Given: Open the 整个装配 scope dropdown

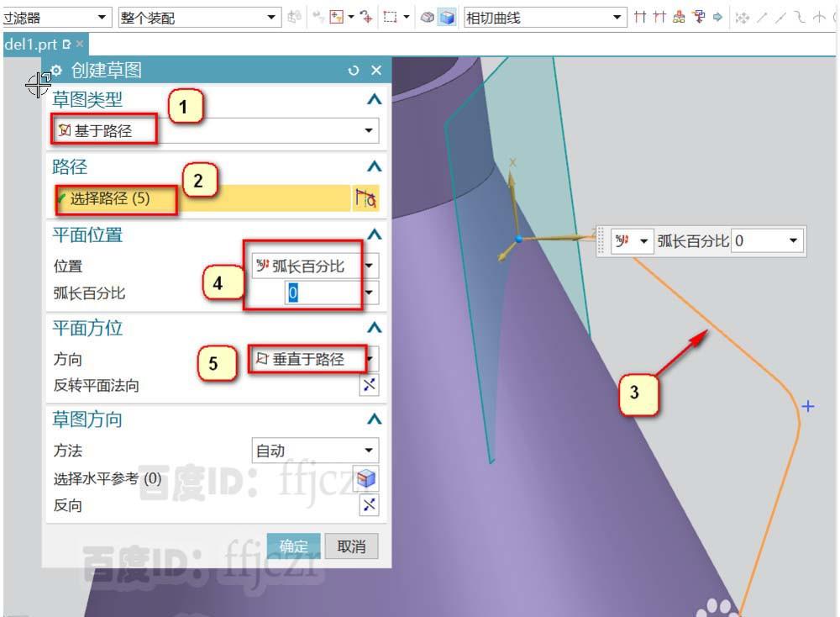Looking at the screenshot, I should (273, 17).
